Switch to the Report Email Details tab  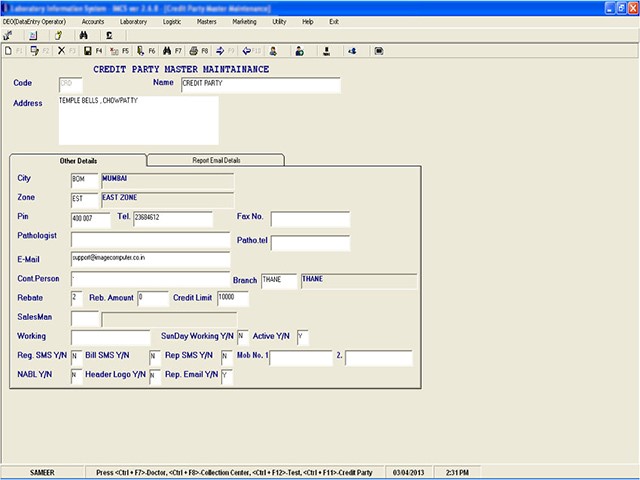point(216,160)
